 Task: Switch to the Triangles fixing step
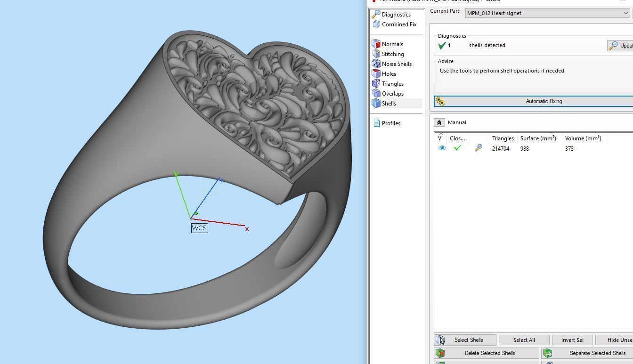click(x=388, y=84)
